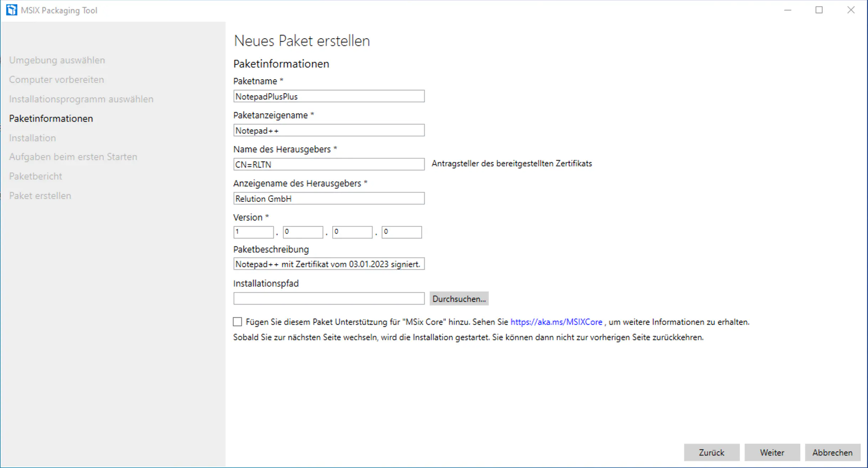Open the Umgebung auswählen step

(x=57, y=60)
